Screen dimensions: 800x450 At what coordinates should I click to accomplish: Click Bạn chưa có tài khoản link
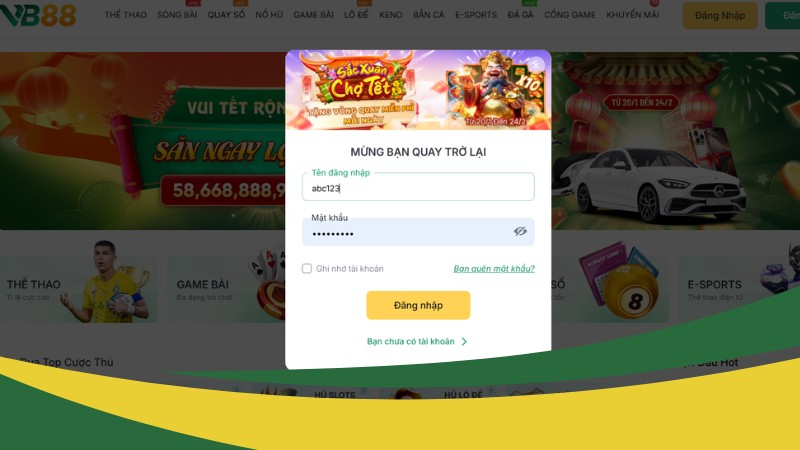[x=411, y=341]
